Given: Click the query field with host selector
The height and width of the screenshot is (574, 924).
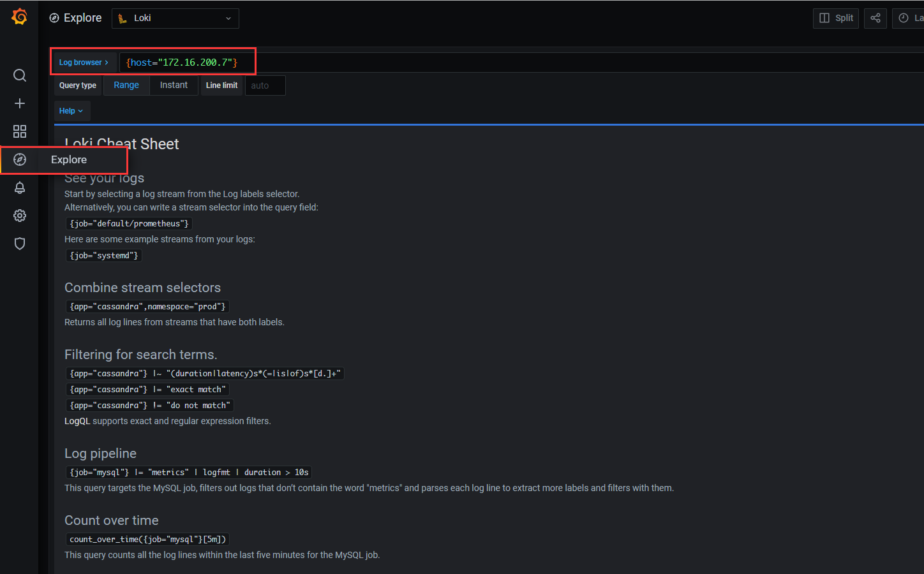Looking at the screenshot, I should coord(521,63).
